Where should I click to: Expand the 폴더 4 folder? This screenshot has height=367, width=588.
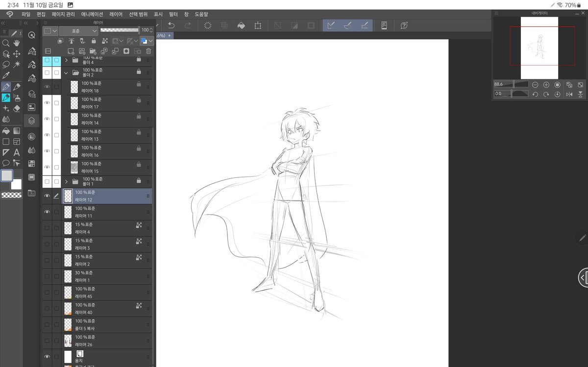click(x=66, y=60)
